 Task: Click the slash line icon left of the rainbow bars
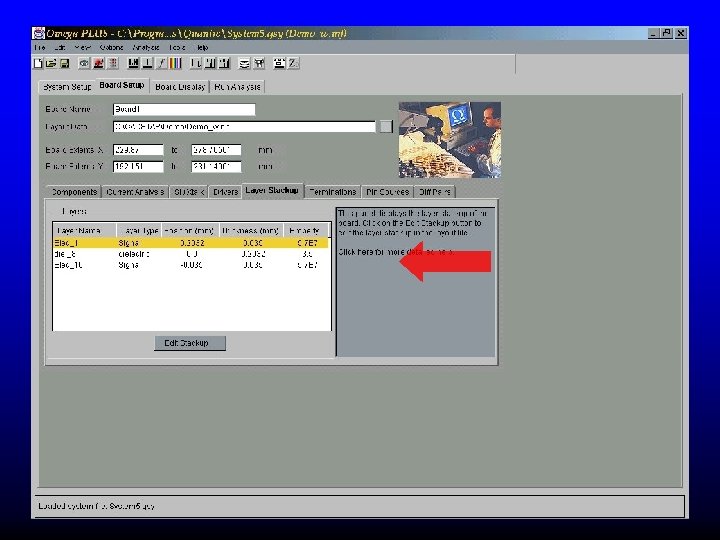(161, 63)
